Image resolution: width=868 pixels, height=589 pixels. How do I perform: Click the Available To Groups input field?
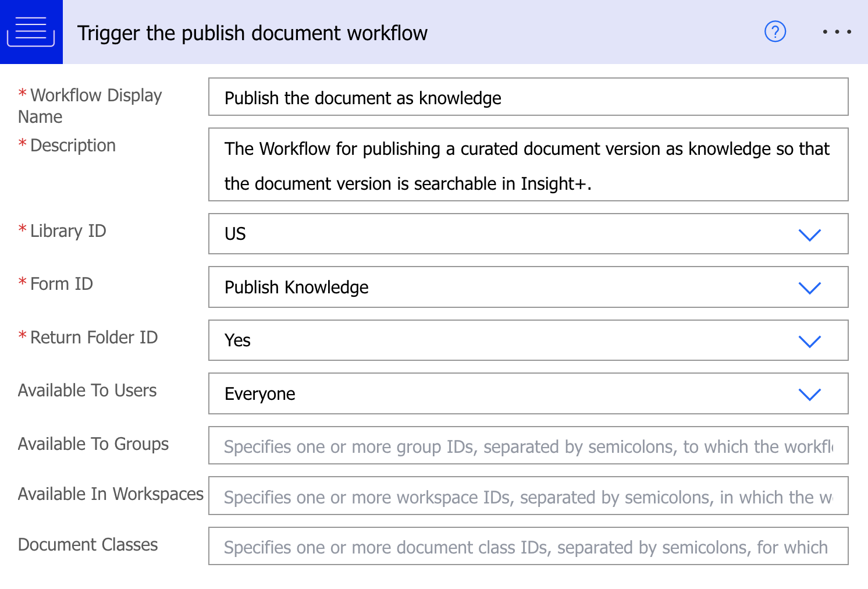[528, 446]
